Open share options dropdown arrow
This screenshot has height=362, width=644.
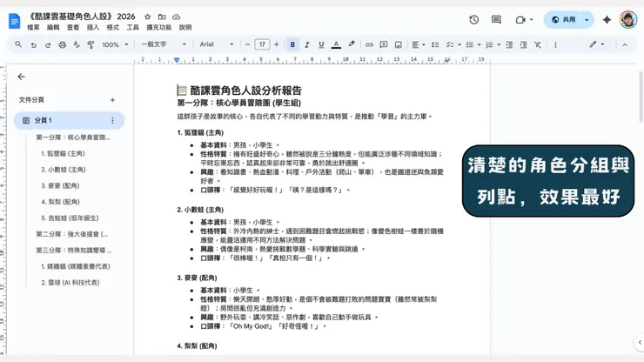(x=587, y=20)
